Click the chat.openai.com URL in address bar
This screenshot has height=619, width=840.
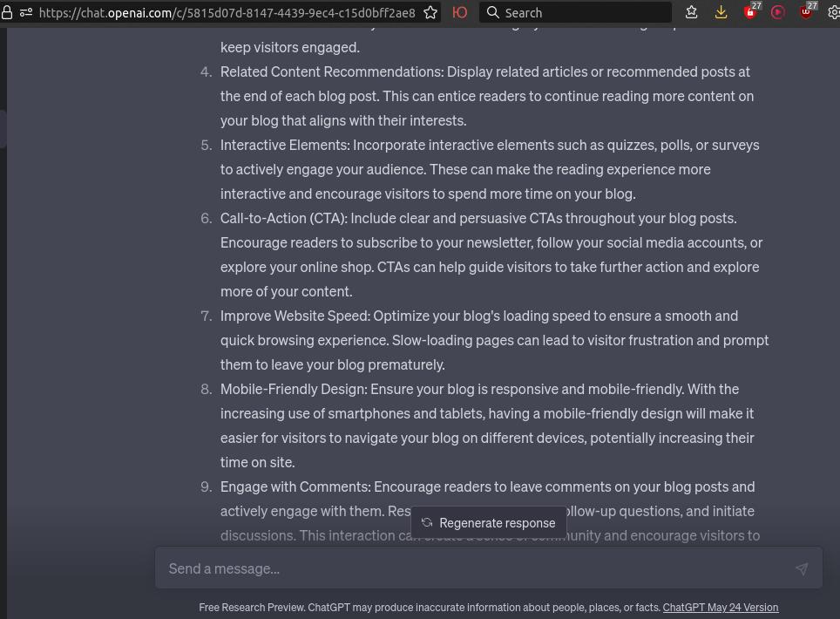pos(227,12)
